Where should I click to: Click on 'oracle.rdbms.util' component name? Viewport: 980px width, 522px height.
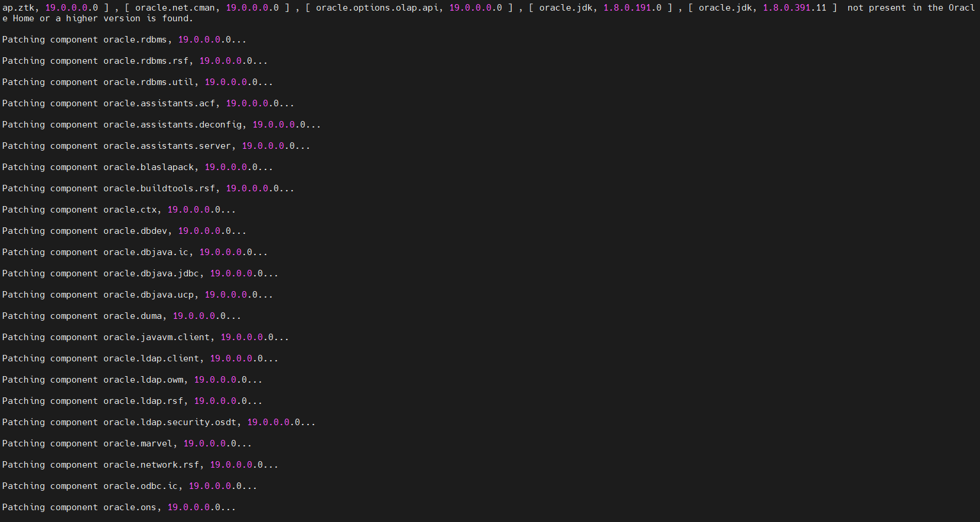coord(148,82)
